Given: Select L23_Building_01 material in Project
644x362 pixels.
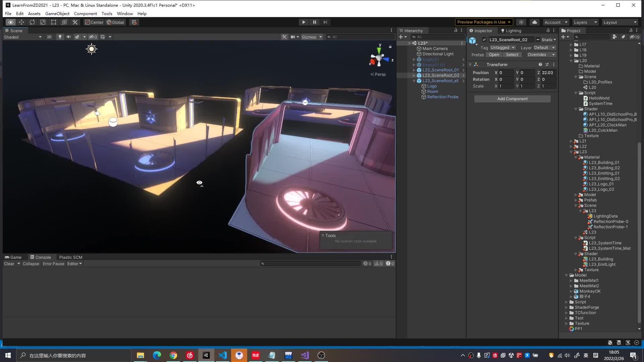Looking at the screenshot, I should coord(604,163).
